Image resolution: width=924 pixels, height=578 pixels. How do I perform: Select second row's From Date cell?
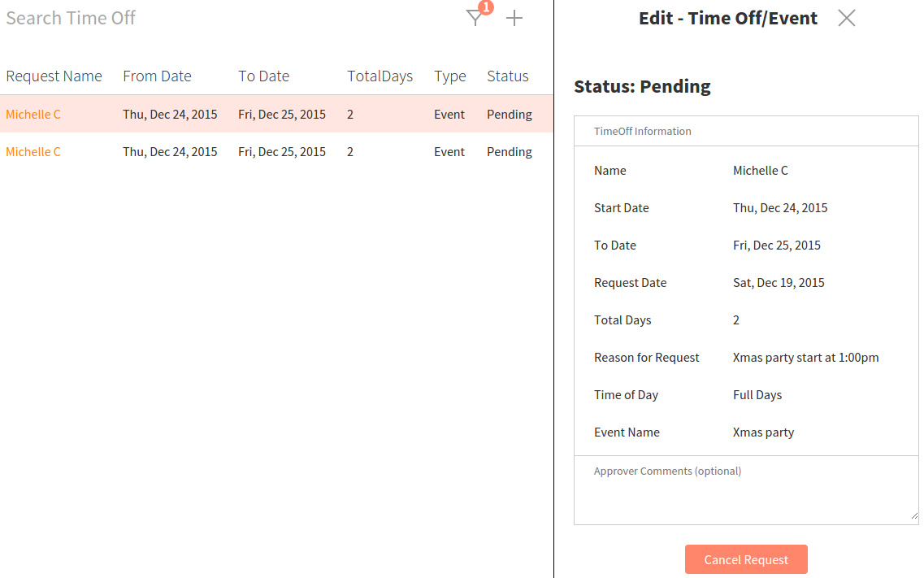[x=170, y=152]
